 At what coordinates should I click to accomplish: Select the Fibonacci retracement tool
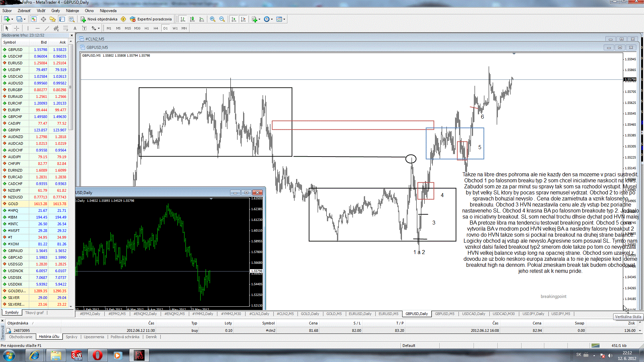tap(65, 28)
